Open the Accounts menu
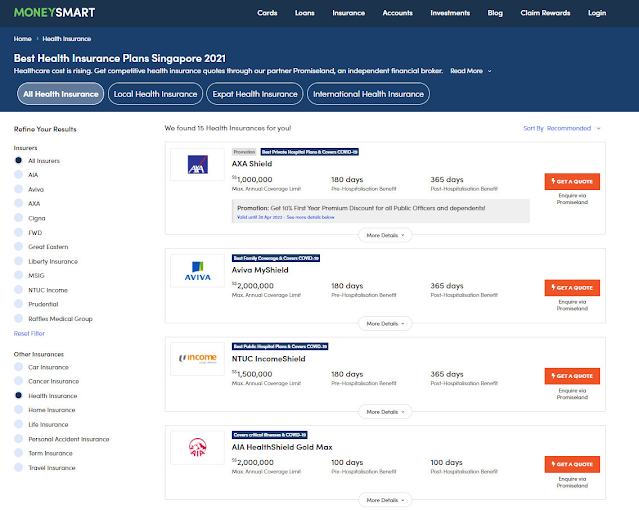The image size is (639, 510). click(397, 13)
